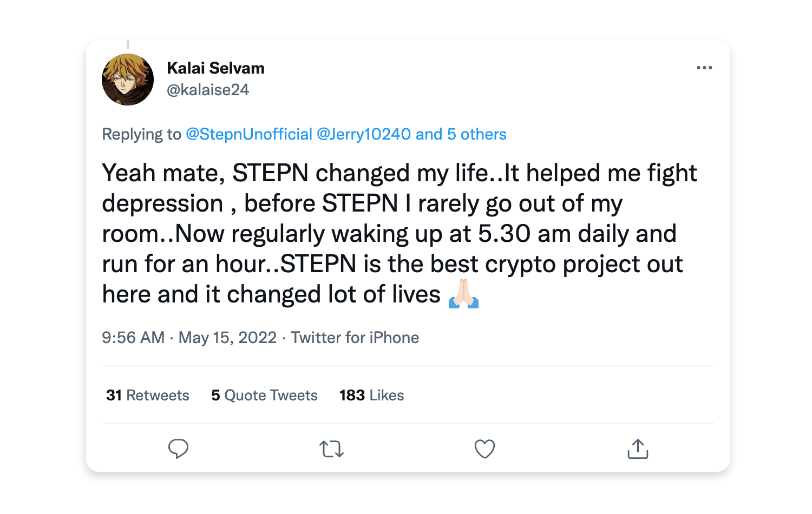The width and height of the screenshot is (812, 514).
Task: Retweet this tweet using the arrows icon
Action: tap(331, 449)
